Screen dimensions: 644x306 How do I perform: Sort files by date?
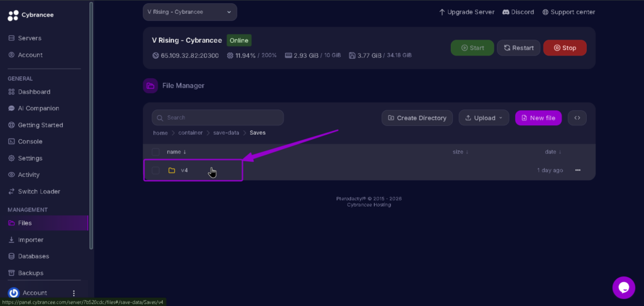[553, 152]
